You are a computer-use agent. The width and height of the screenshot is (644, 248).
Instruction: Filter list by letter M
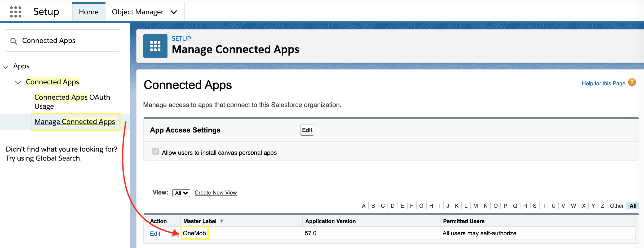[x=476, y=206]
